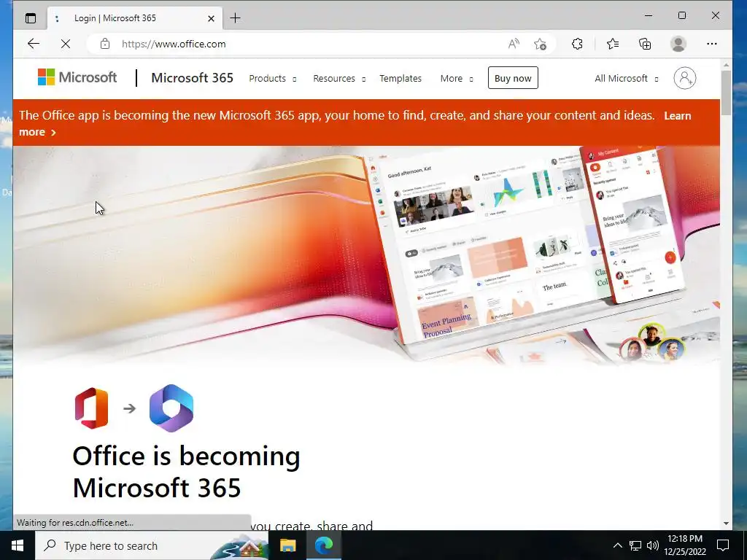Expand the All Microsoft dropdown

[627, 79]
